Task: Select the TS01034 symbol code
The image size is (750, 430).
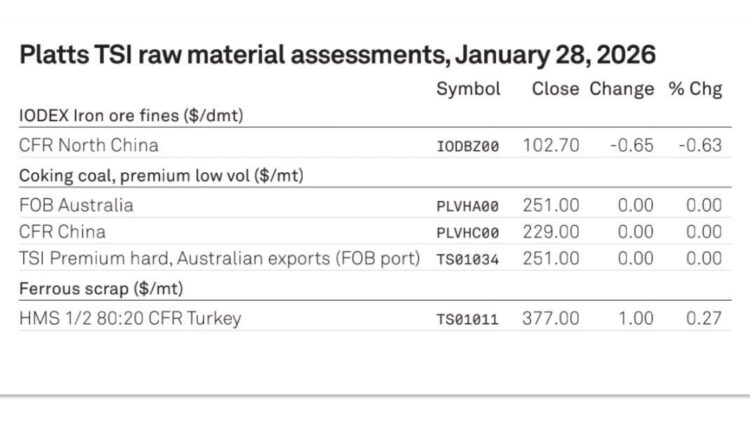Action: 467,259
